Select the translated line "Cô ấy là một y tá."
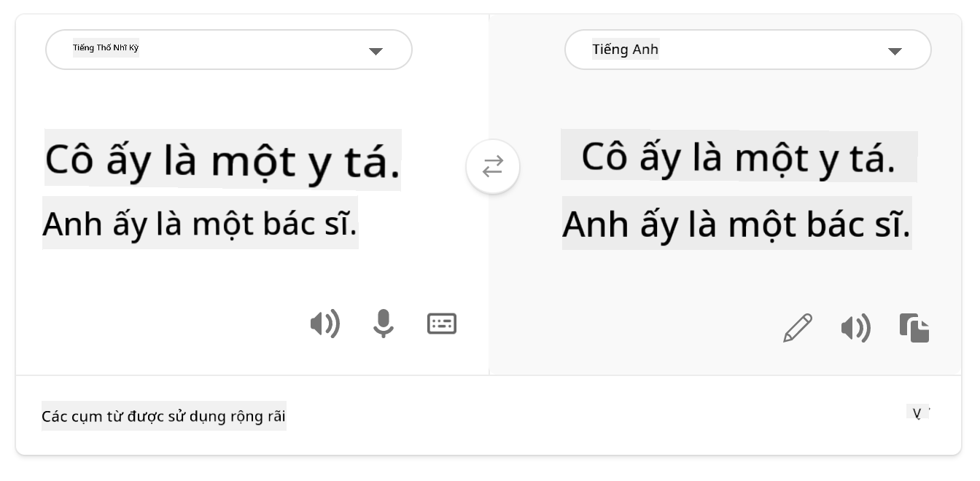980x481 pixels. click(x=738, y=156)
